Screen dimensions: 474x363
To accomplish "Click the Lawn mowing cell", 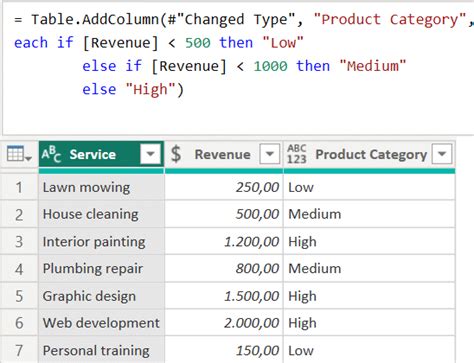I will (x=101, y=187).
